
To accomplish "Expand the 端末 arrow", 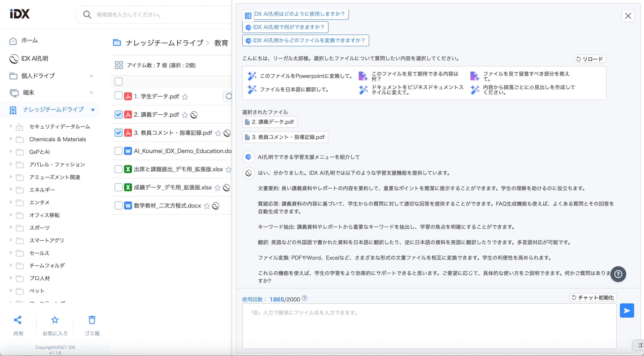I will tap(92, 93).
